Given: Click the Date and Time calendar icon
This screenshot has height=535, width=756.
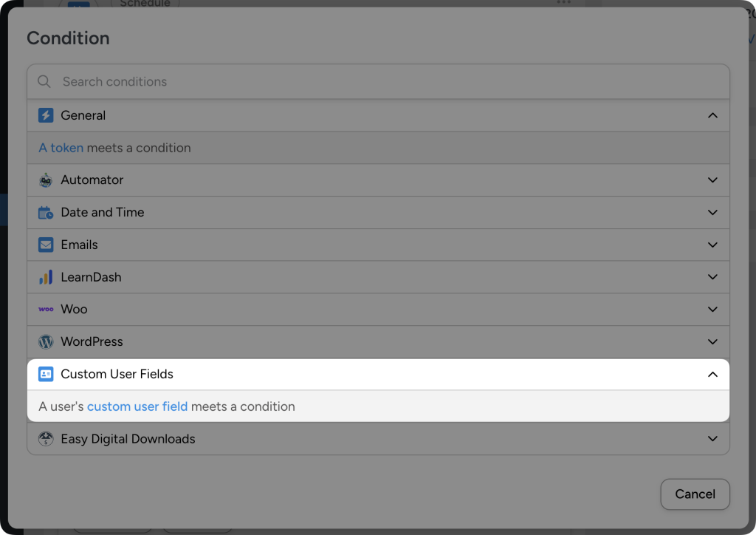Looking at the screenshot, I should 45,212.
